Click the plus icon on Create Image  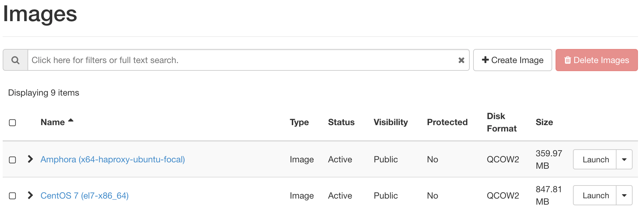click(485, 60)
